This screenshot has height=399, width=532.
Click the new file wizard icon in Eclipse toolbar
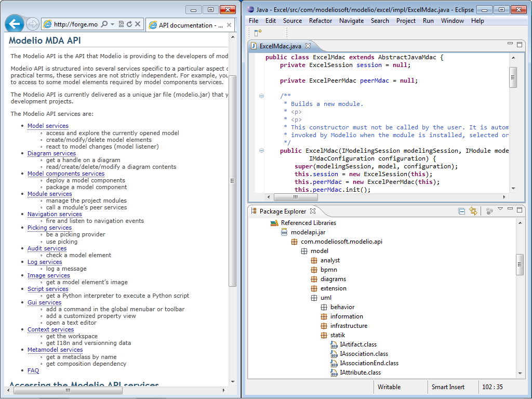click(258, 32)
